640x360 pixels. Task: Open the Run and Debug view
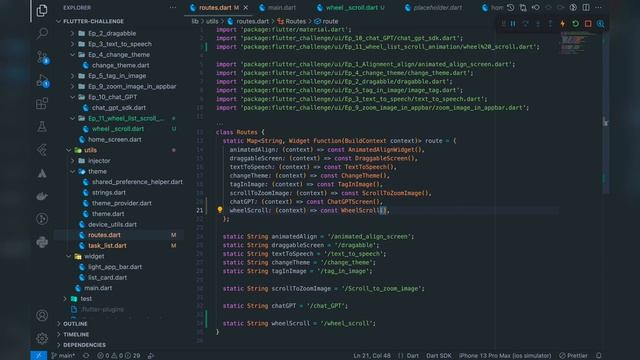[x=42, y=80]
